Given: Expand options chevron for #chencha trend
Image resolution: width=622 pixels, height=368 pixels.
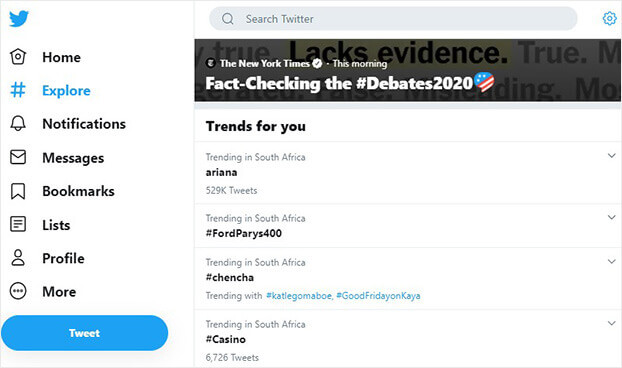Looking at the screenshot, I should click(612, 261).
